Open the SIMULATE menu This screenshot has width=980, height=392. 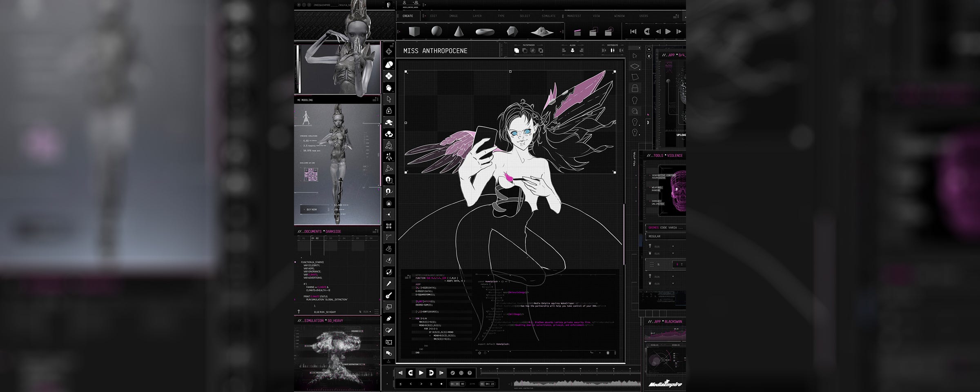pos(548,16)
